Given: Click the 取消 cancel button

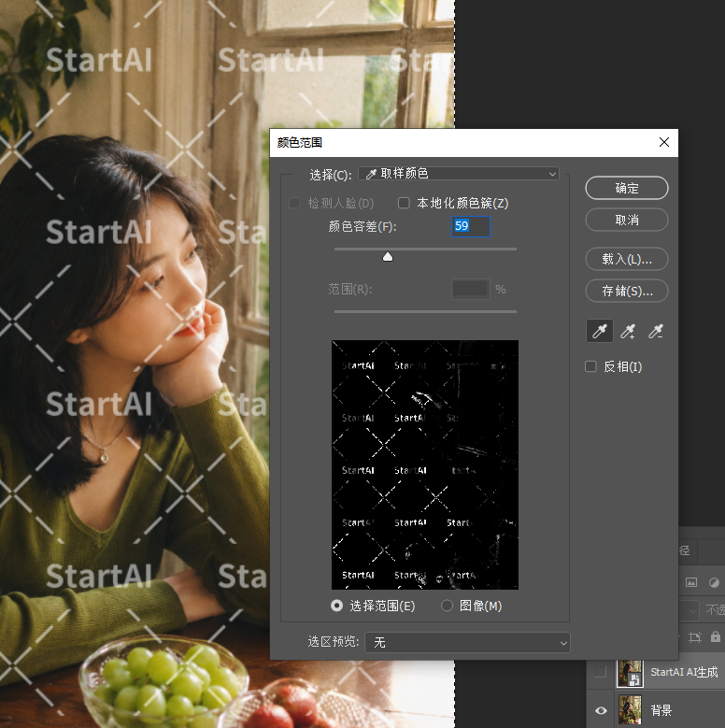Looking at the screenshot, I should click(627, 220).
